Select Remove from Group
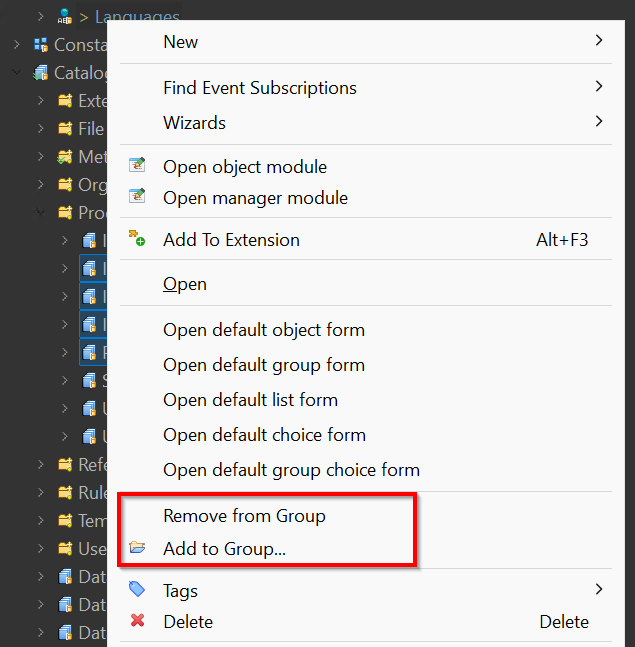Screen dimensions: 635x647 [x=366, y=516]
